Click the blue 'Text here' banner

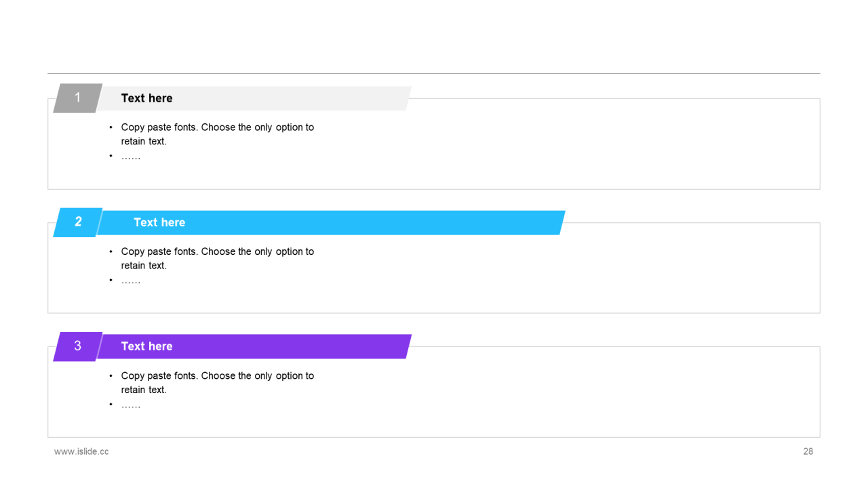(331, 222)
